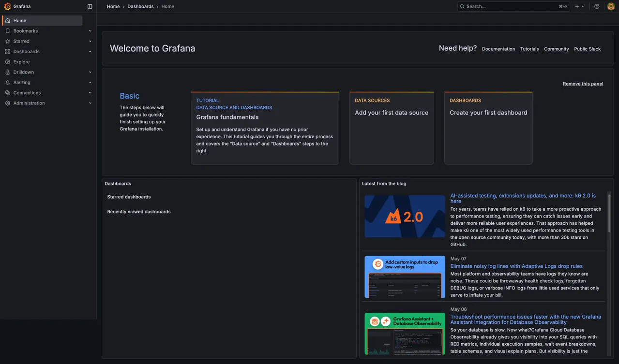
Task: Click Dashboards breadcrumb link
Action: (x=140, y=6)
